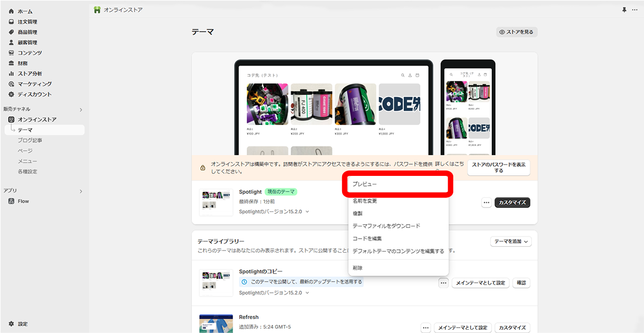Click the Customers person icon
This screenshot has width=644, height=333.
(11, 42)
